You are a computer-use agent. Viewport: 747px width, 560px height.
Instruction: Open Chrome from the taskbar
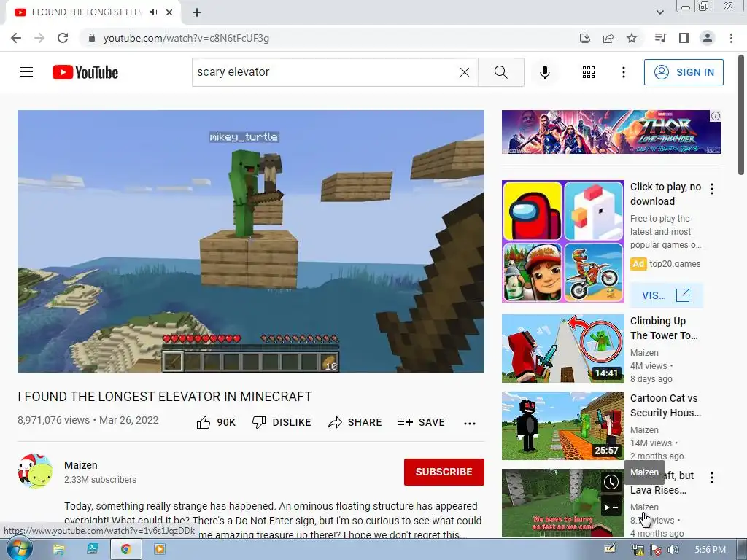pos(125,550)
